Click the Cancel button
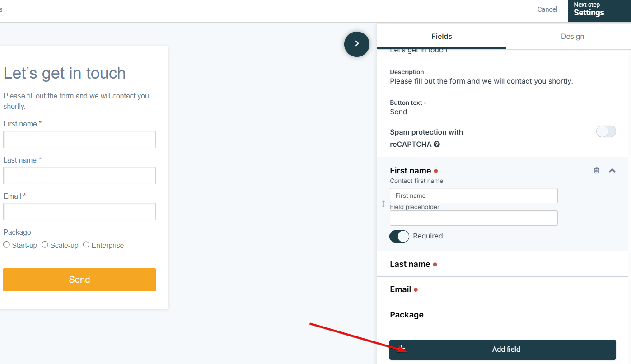The height and width of the screenshot is (364, 631). pyautogui.click(x=547, y=9)
